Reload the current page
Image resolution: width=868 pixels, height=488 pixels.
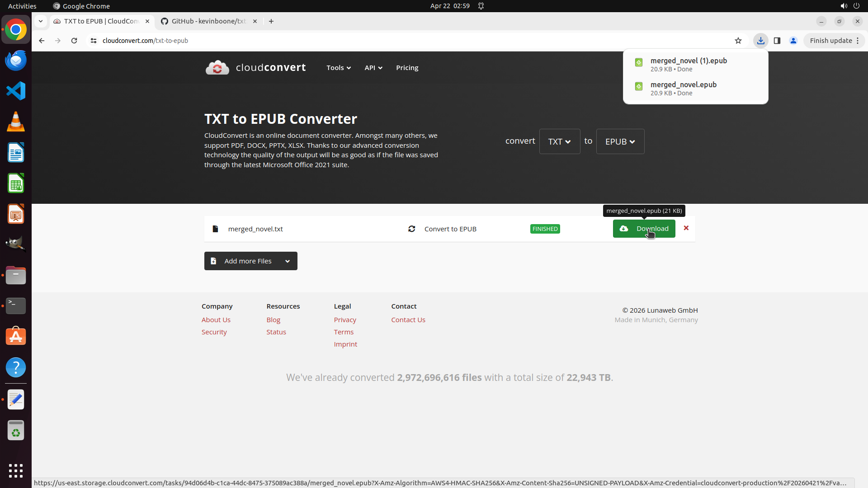point(74,41)
